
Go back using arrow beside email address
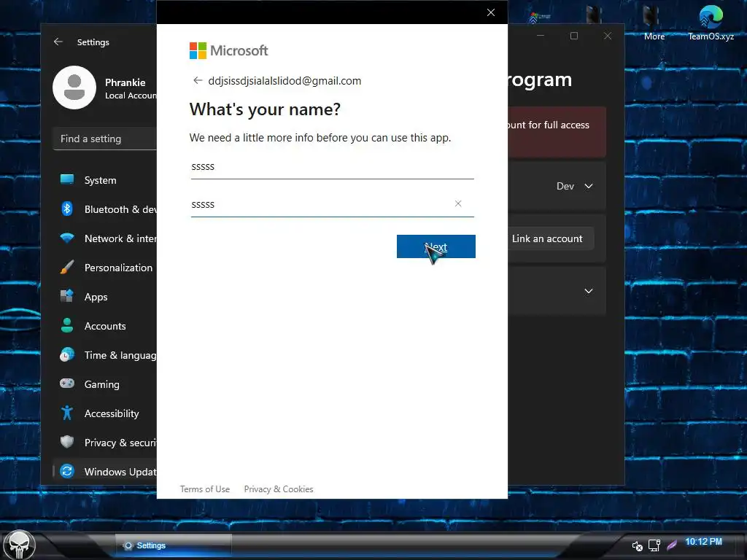pos(198,80)
